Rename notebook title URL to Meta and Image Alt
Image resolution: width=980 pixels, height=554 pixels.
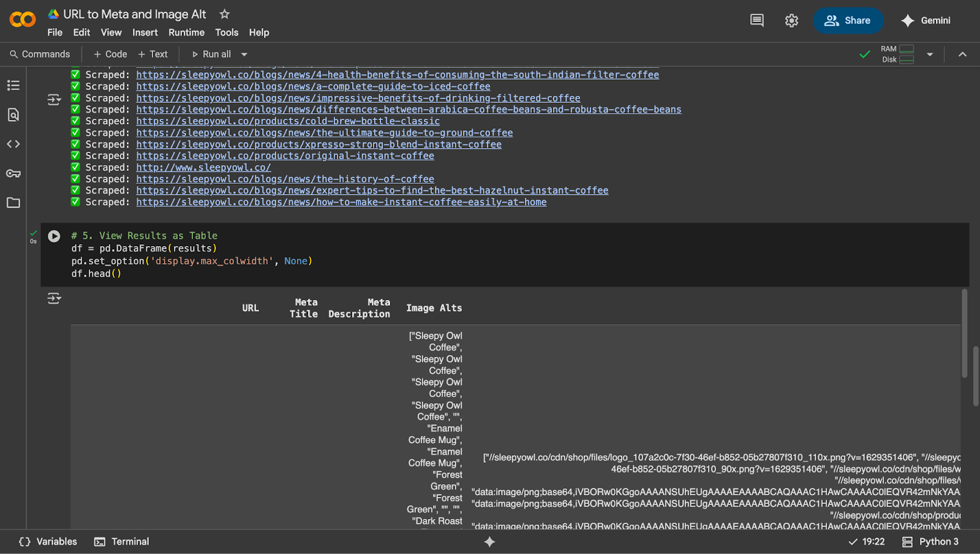(x=135, y=14)
